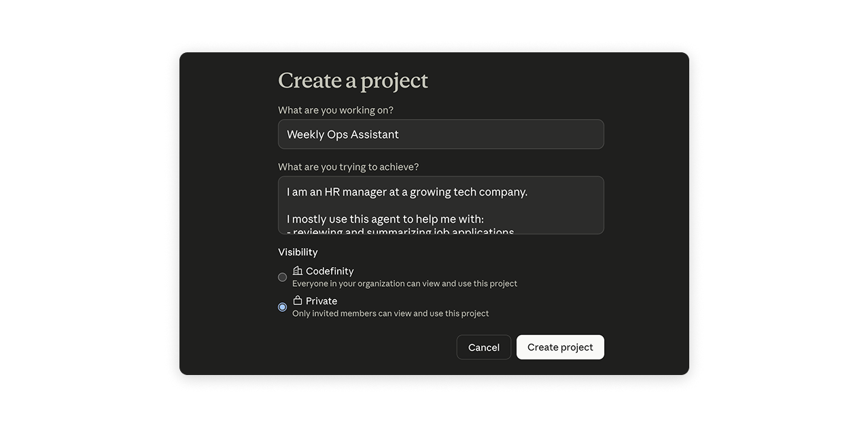Click the 'What are you working on?' label
868x428 pixels.
click(x=334, y=109)
